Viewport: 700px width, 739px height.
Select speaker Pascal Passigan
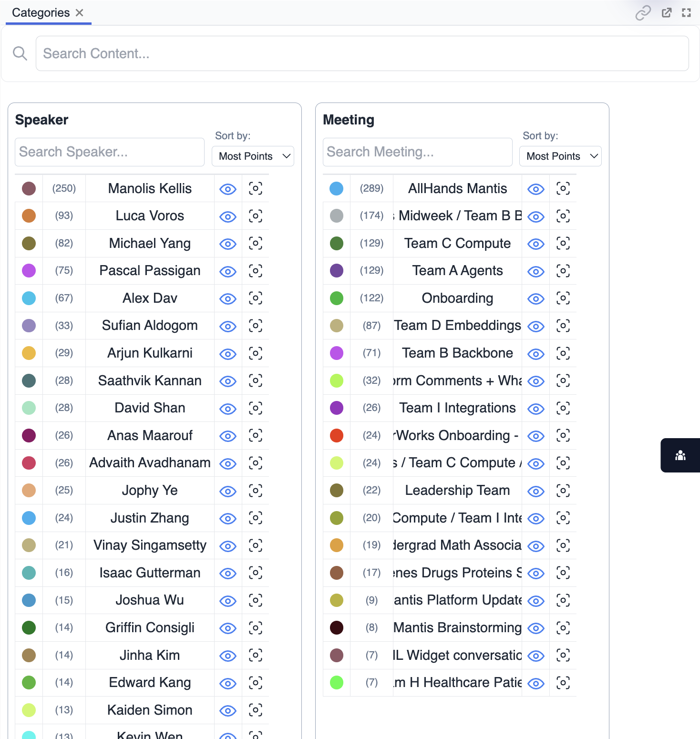pyautogui.click(x=150, y=271)
